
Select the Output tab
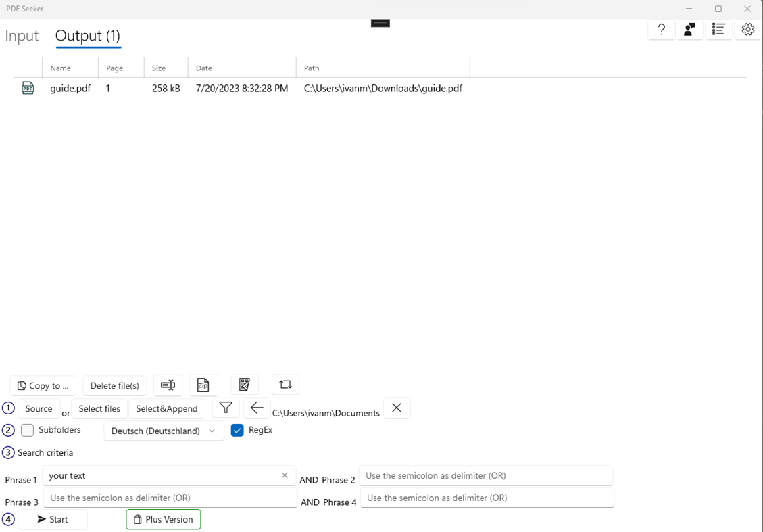pos(87,36)
